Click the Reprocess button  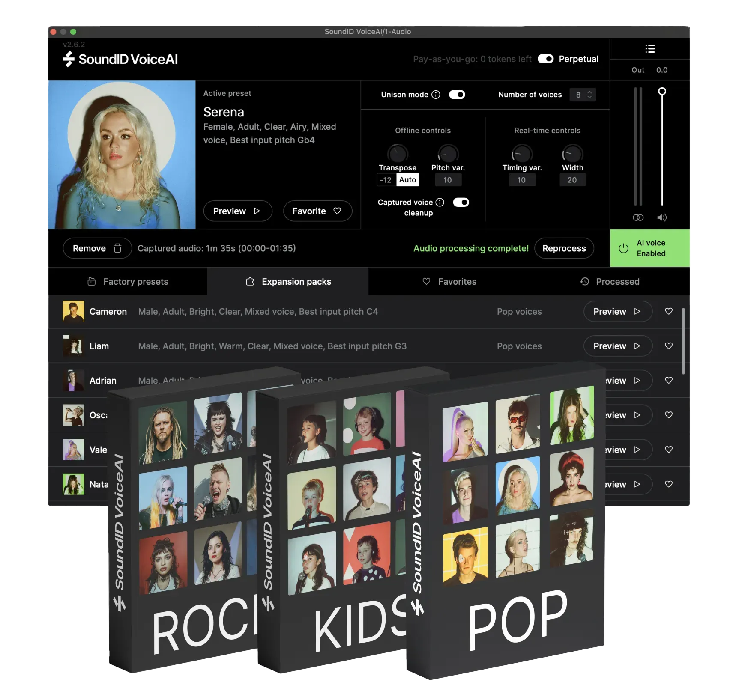pyautogui.click(x=564, y=248)
